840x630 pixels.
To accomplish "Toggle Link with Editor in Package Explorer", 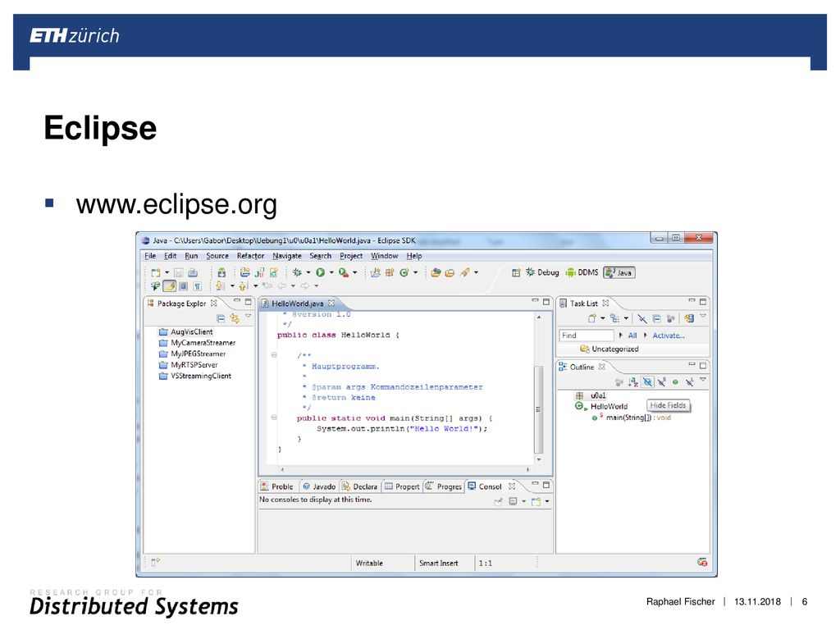I will pyautogui.click(x=235, y=318).
